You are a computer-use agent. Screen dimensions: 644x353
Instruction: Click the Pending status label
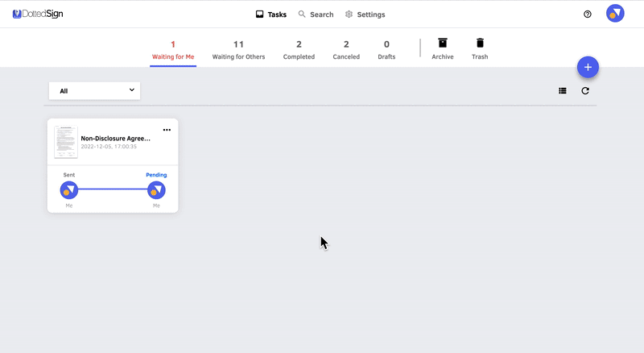[156, 175]
